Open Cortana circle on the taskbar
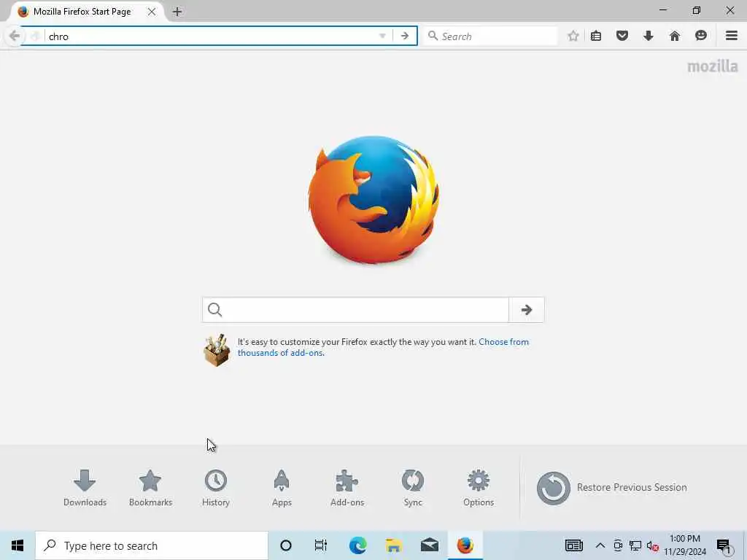 point(286,545)
